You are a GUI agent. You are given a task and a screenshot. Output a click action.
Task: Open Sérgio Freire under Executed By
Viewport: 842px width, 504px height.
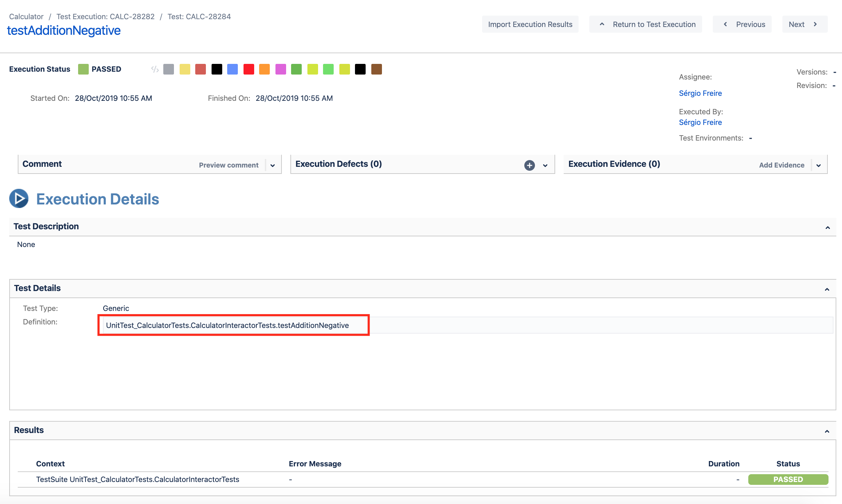[x=700, y=122]
